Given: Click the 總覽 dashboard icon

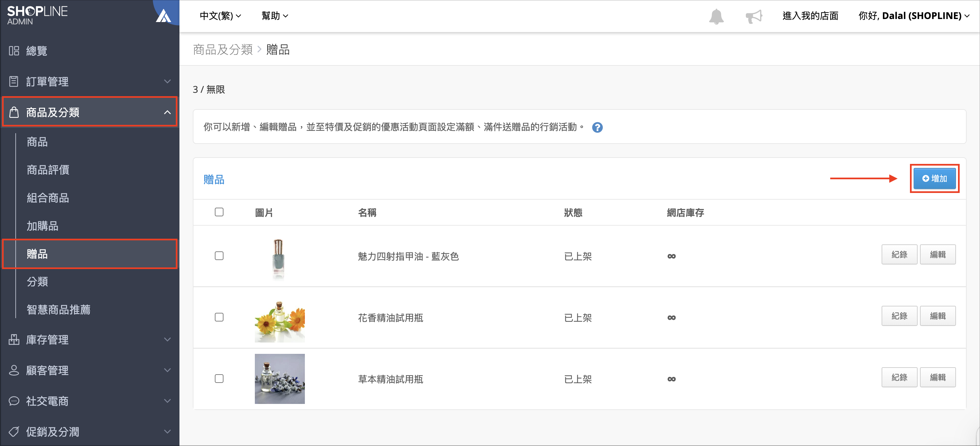Looking at the screenshot, I should [14, 51].
